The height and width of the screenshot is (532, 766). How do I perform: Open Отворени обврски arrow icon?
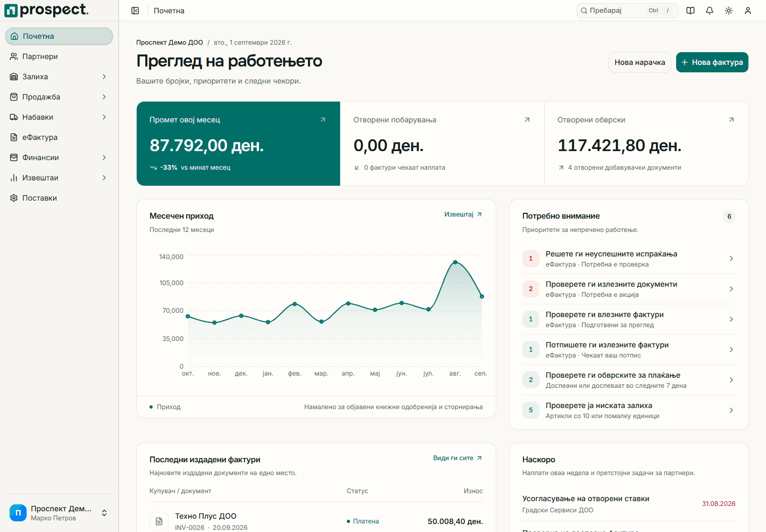(731, 120)
